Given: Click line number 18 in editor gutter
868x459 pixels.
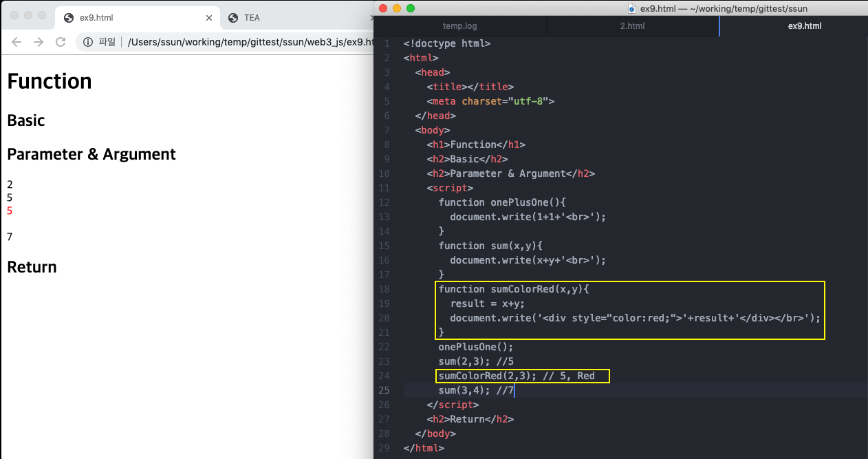Looking at the screenshot, I should (384, 289).
